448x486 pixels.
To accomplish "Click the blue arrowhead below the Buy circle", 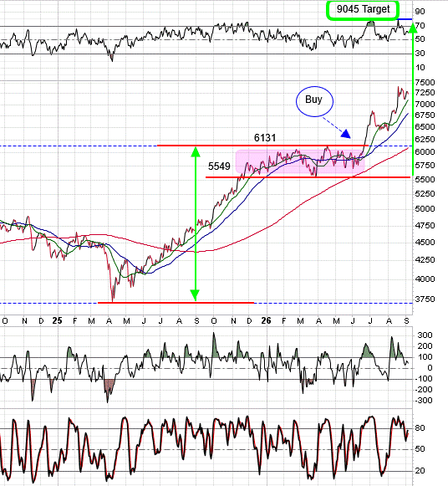I will click(346, 134).
